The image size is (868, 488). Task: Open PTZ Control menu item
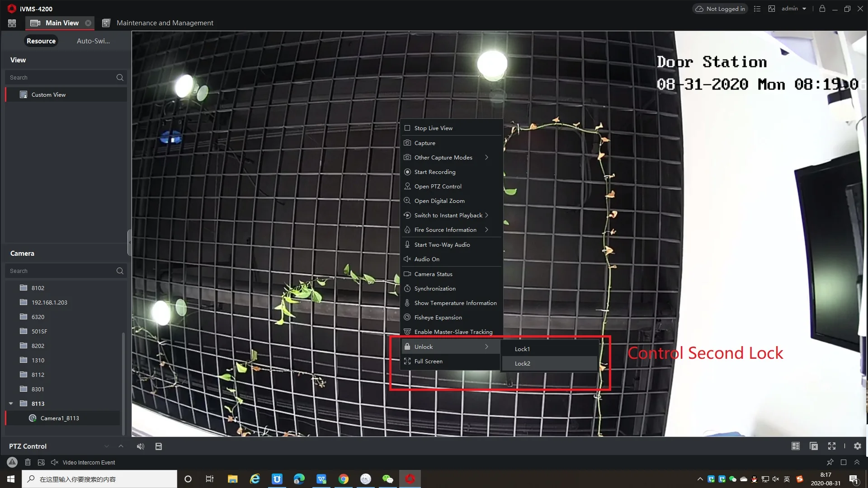coord(452,187)
